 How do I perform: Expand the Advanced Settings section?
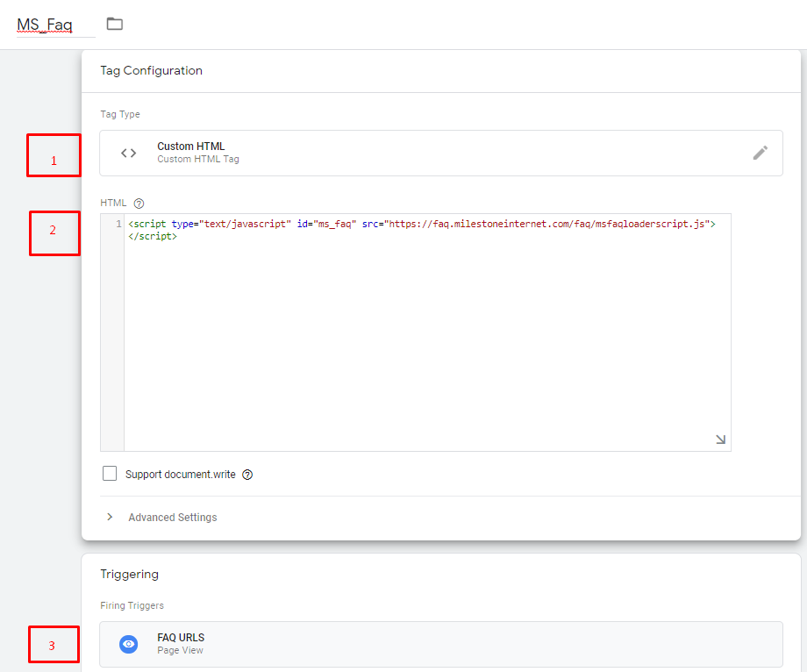click(x=110, y=517)
